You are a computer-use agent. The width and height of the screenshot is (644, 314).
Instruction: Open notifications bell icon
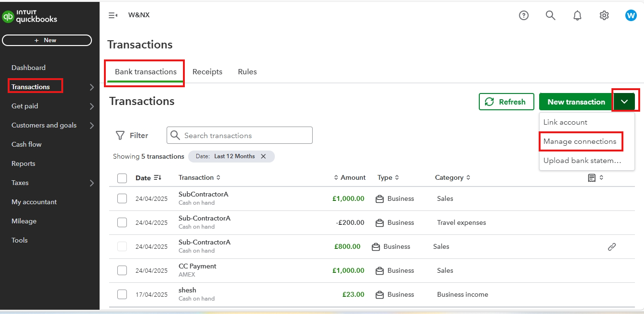(577, 15)
